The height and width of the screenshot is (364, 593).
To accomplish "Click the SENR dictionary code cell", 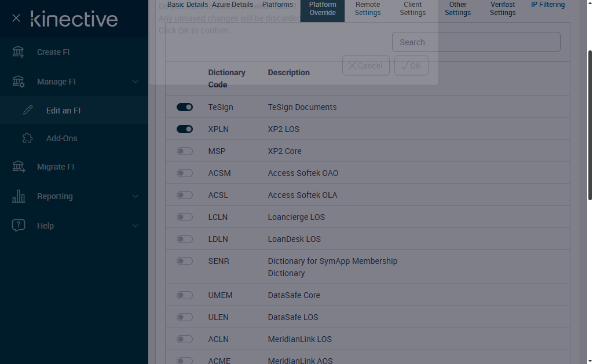I will coord(218,261).
